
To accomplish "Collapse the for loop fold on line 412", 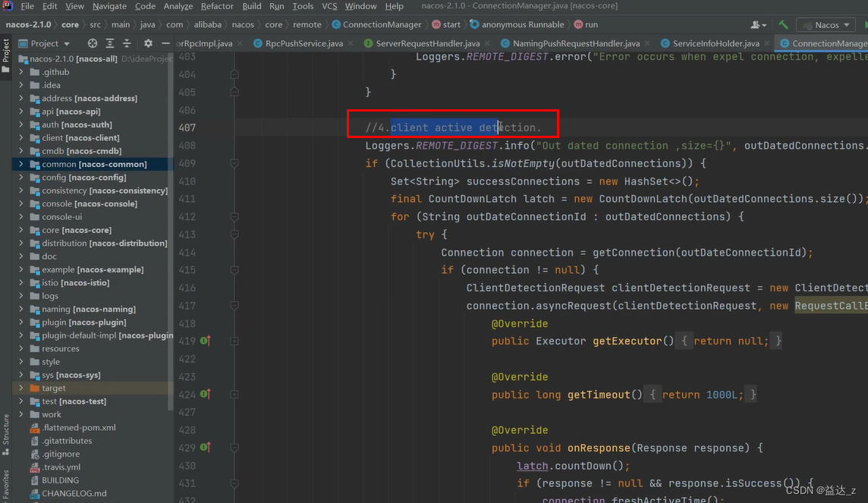I will (x=234, y=217).
